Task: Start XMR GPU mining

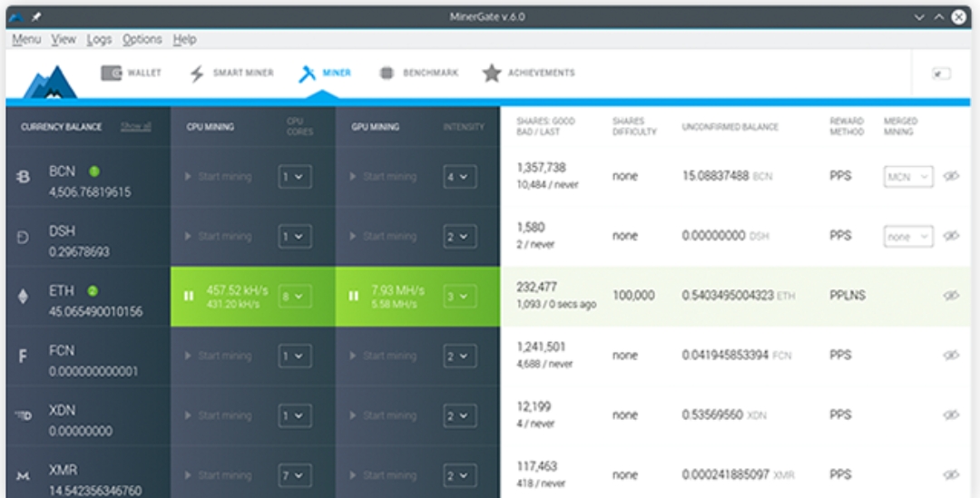Action: point(383,475)
